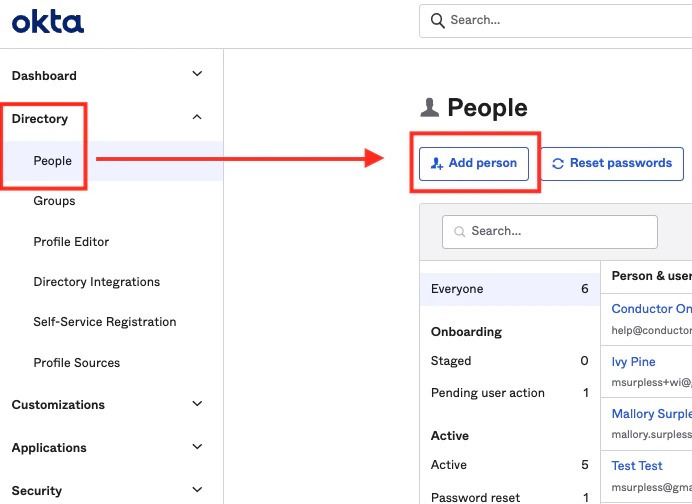Expand the Customizations section chevron
The height and width of the screenshot is (504, 692).
[x=197, y=404]
